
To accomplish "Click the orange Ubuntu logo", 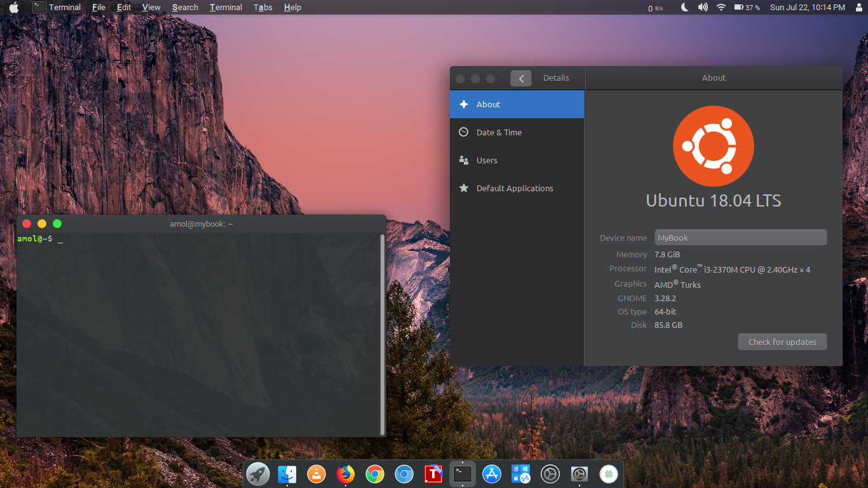I will point(714,146).
